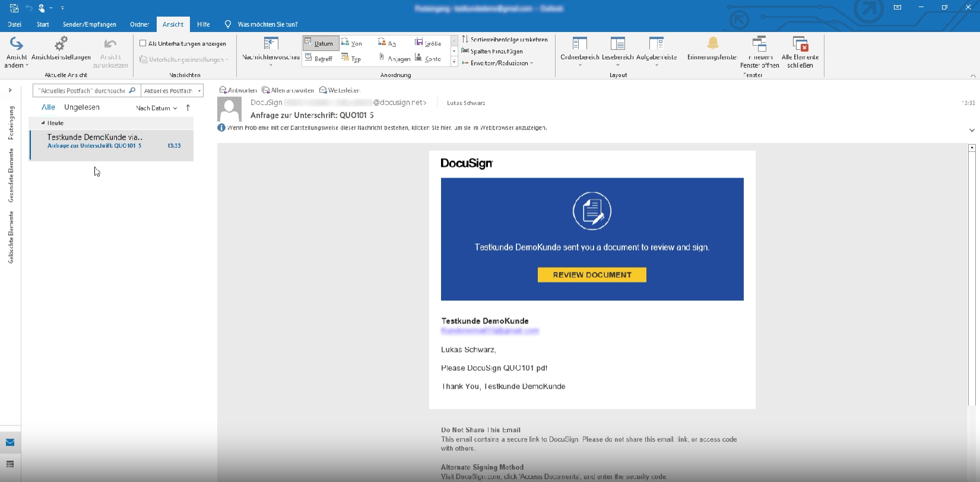
Task: Open the Ordner tab
Action: tap(139, 24)
